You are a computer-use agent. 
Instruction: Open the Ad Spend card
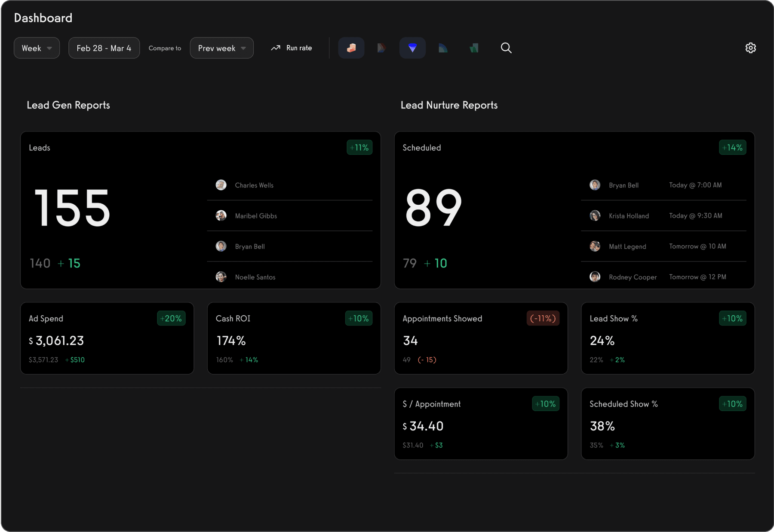tap(107, 338)
